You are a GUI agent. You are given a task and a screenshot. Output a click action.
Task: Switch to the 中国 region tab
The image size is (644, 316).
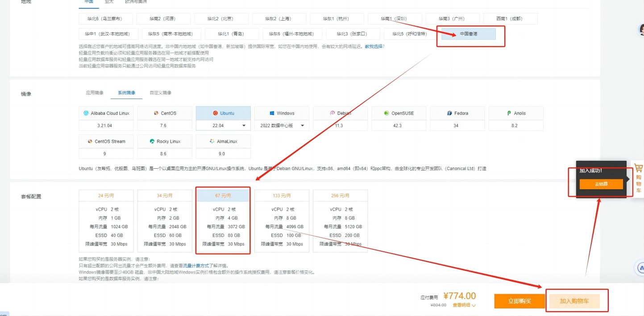point(89,2)
